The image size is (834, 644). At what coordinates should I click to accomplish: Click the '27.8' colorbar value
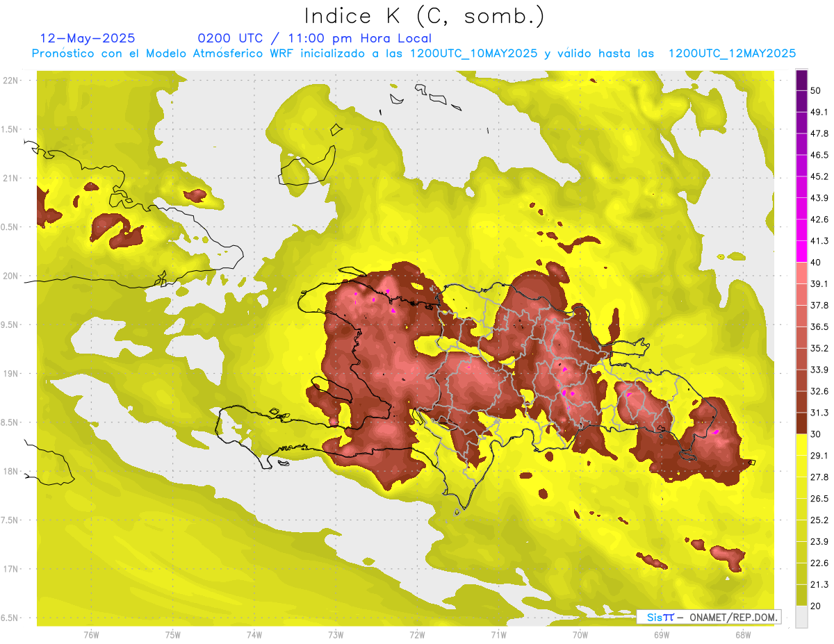click(x=819, y=477)
